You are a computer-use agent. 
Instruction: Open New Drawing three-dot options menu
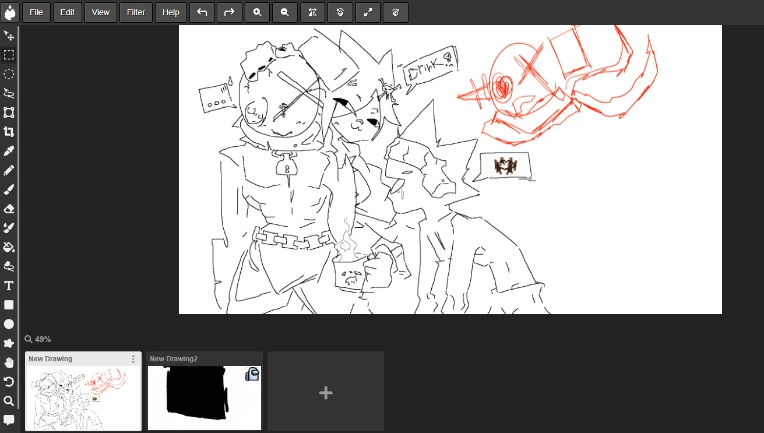[x=133, y=359]
